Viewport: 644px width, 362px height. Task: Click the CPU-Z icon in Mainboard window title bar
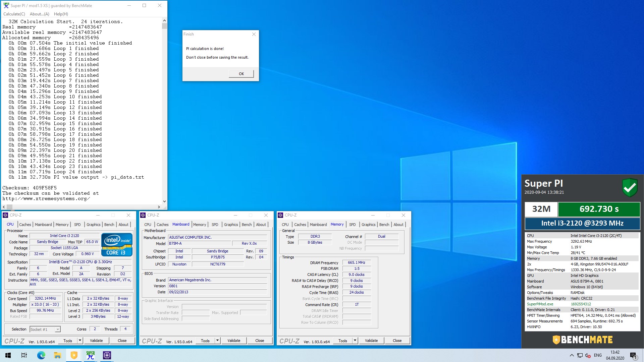coord(143,215)
